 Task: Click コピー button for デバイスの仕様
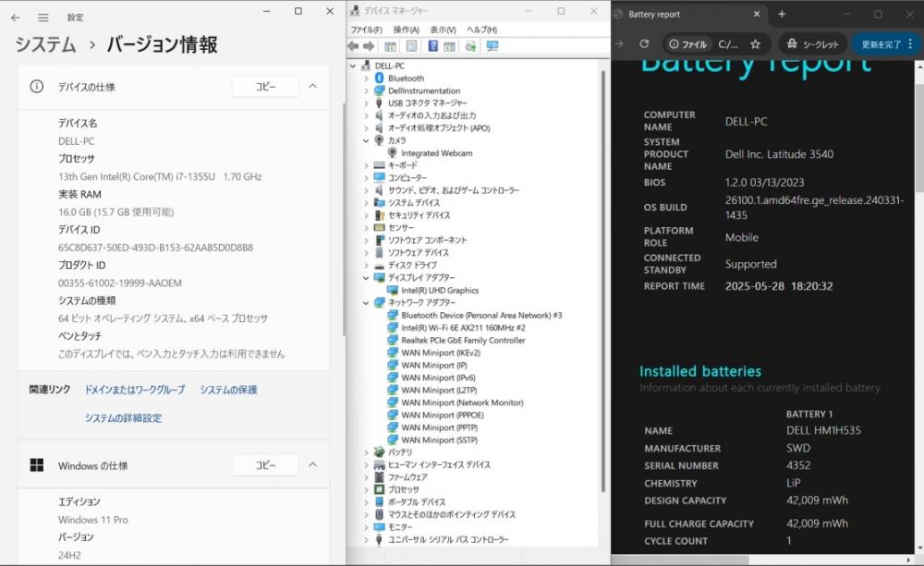[x=265, y=87]
